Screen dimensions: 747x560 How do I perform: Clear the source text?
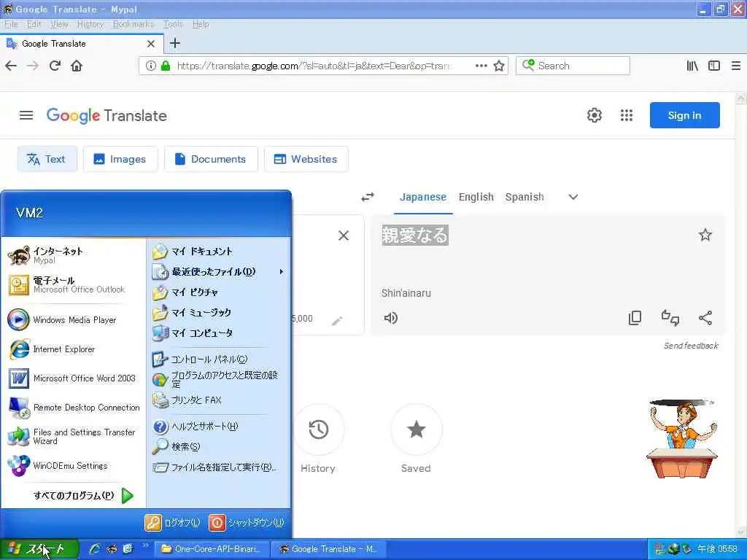[344, 236]
